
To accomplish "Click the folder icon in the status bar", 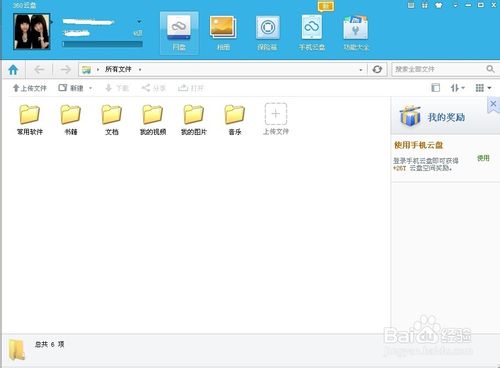I will point(17,349).
